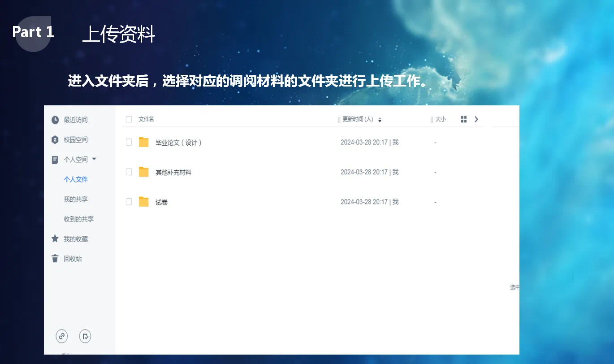Image resolution: width=614 pixels, height=364 pixels.
Task: Open the 试卷 folder name link
Action: click(161, 203)
